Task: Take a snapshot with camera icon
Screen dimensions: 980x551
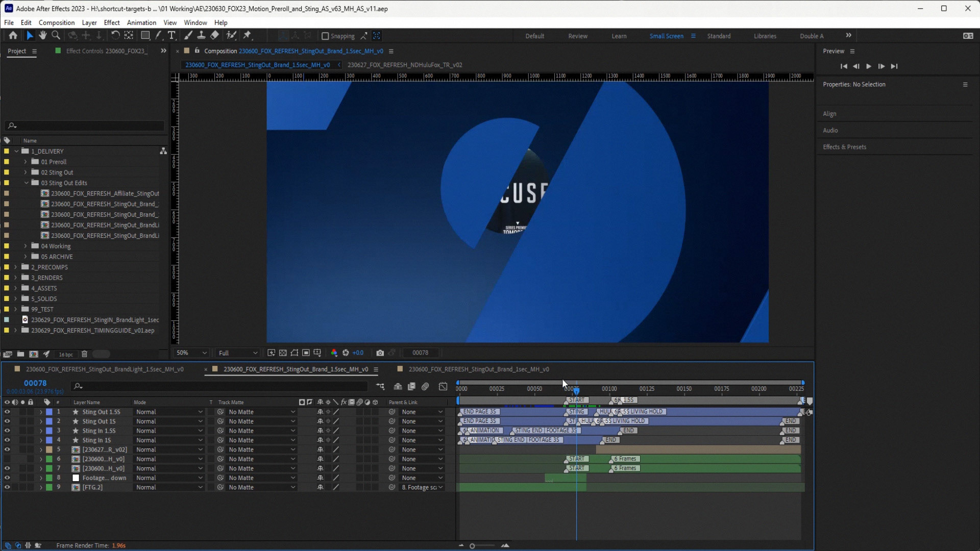Action: [380, 353]
